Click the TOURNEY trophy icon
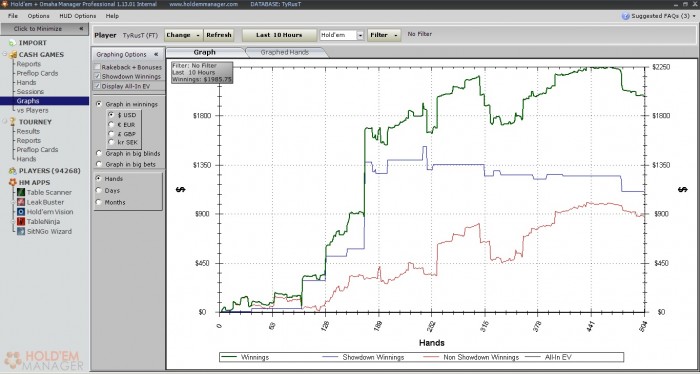 tap(12, 121)
